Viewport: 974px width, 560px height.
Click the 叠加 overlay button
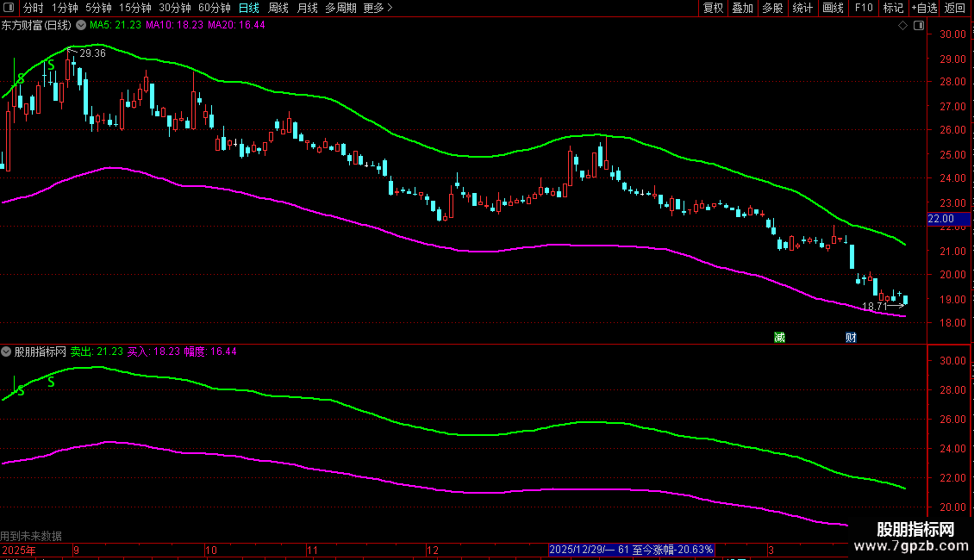click(742, 8)
